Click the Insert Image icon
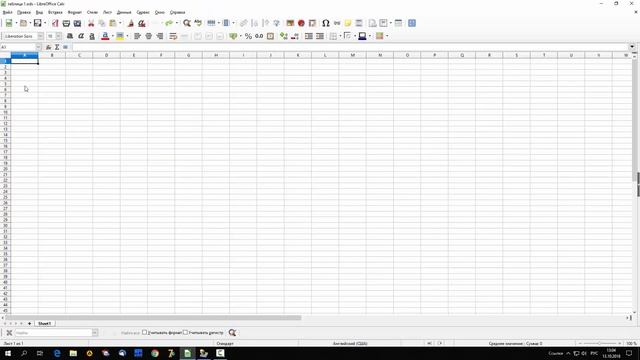This screenshot has width=640, height=360. [x=290, y=23]
